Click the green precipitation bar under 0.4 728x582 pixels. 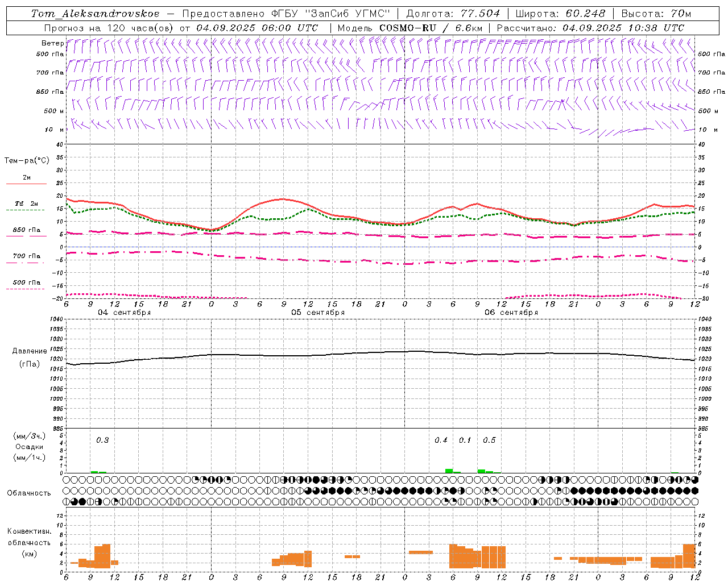[449, 471]
